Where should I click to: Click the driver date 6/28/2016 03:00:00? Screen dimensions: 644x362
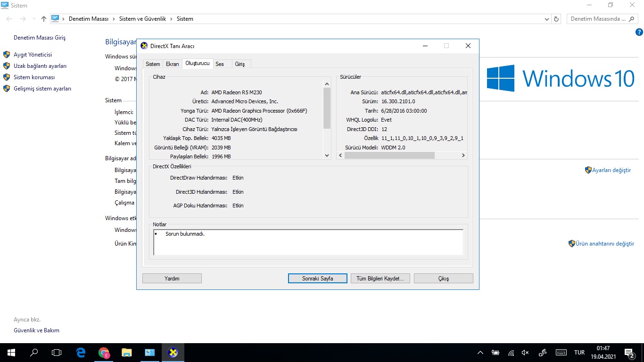[404, 111]
